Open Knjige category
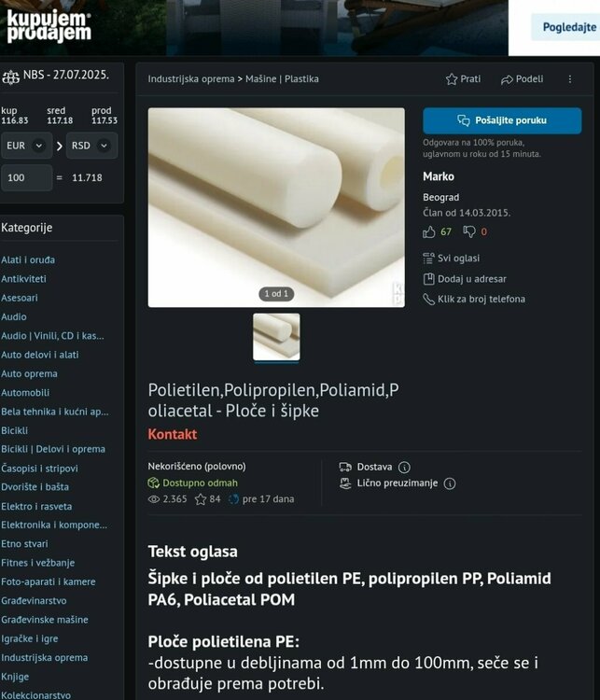600x700 pixels. [15, 677]
